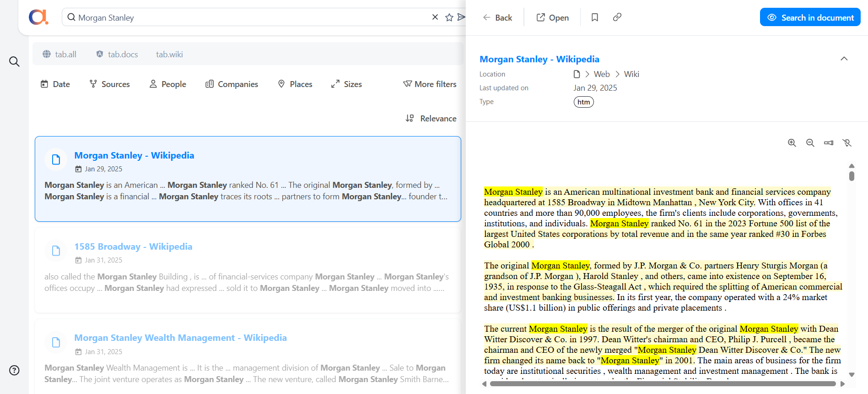868x394 pixels.
Task: Click the Web breadcrumb in Location
Action: pyautogui.click(x=602, y=74)
